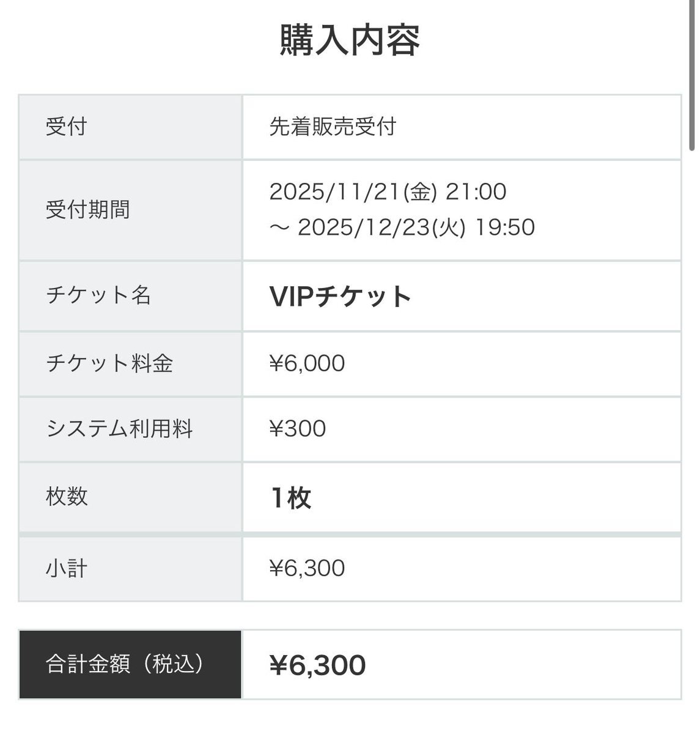The width and height of the screenshot is (700, 734).
Task: Click the 21:00 start time
Action: (476, 192)
